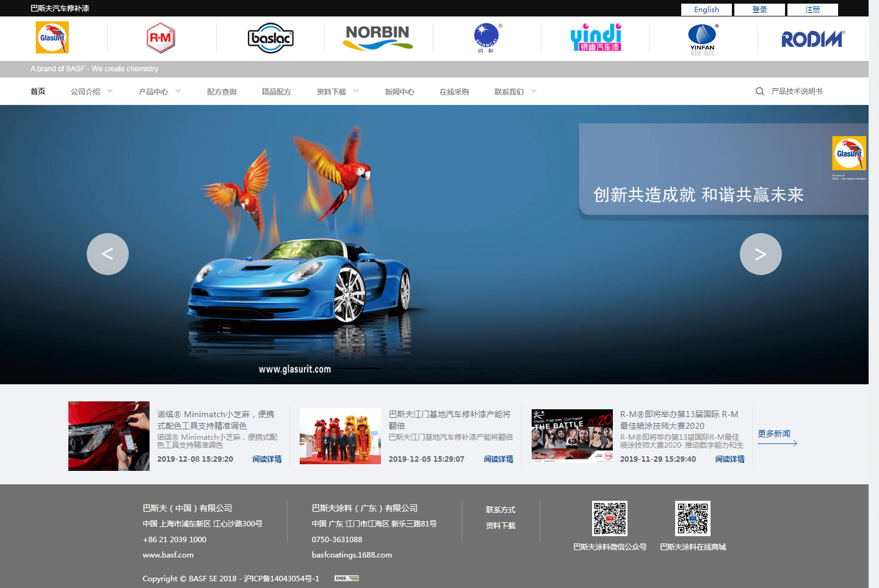879x588 pixels.
Task: Click the NORBIN brand logo
Action: pyautogui.click(x=378, y=38)
